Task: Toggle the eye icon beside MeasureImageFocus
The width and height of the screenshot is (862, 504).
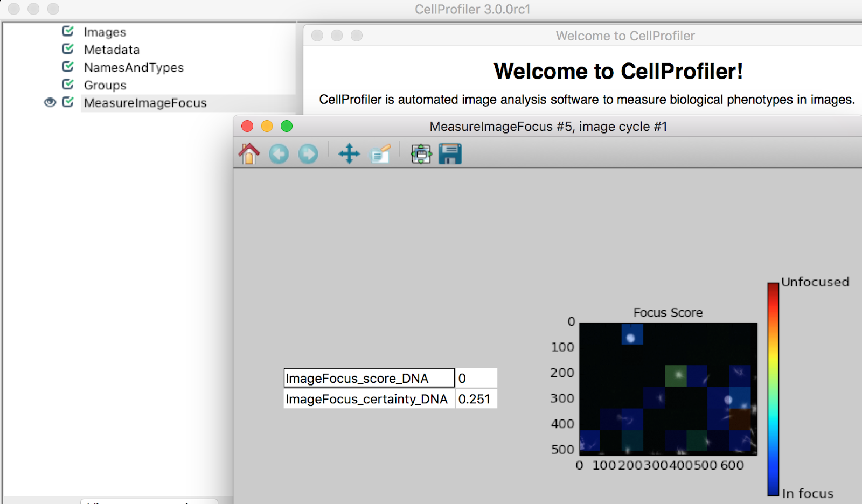Action: 50,102
